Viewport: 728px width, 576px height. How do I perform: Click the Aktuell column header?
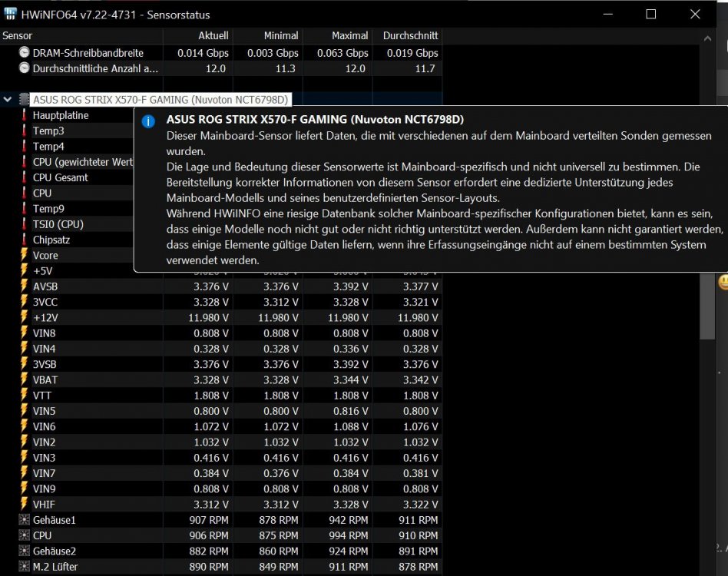point(198,36)
